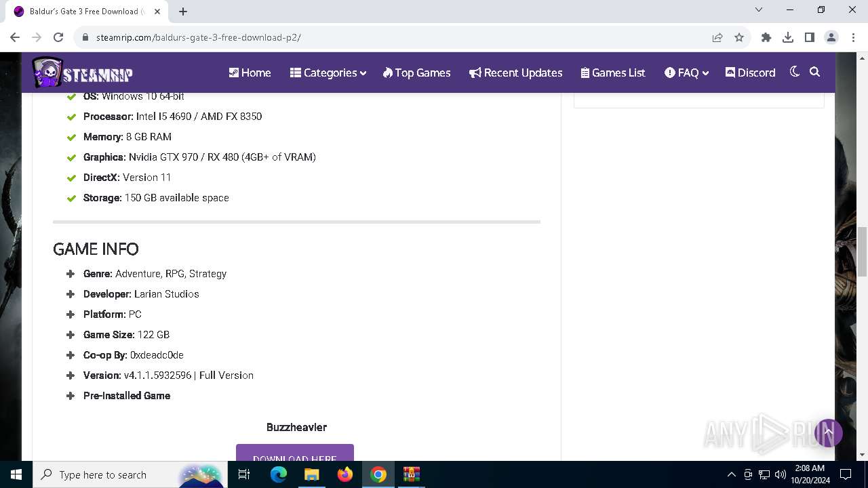Screen dimensions: 868x488
Task: Click the page vertical scrollbar thumb
Action: [863, 252]
